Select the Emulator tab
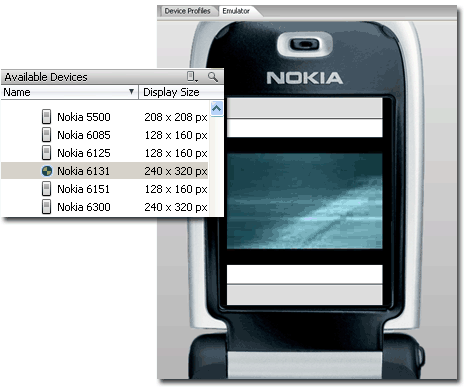 tap(236, 11)
